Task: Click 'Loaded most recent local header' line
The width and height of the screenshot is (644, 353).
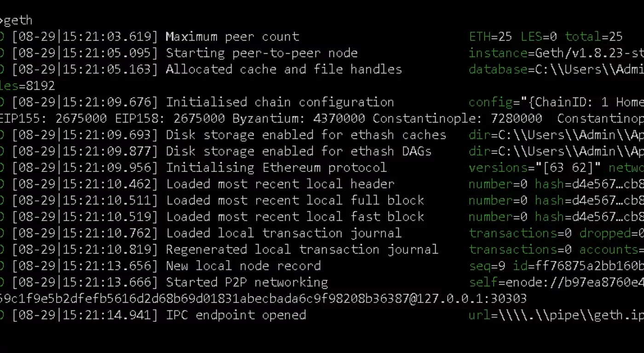Action: [x=280, y=184]
